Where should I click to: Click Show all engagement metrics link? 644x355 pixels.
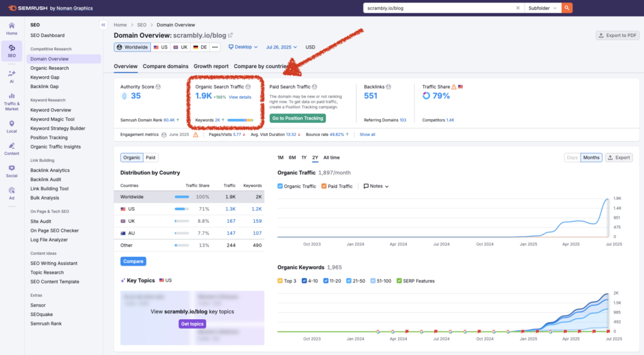pyautogui.click(x=367, y=135)
